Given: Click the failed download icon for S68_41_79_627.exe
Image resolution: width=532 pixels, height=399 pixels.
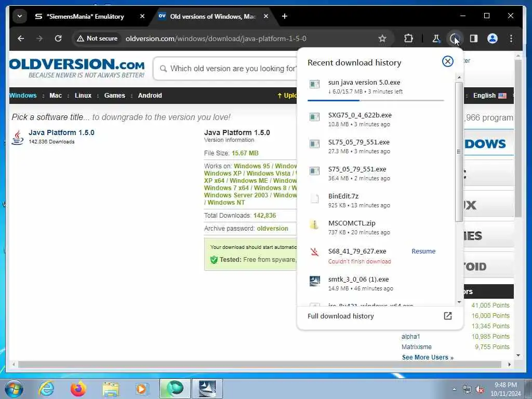Looking at the screenshot, I should pos(314,252).
